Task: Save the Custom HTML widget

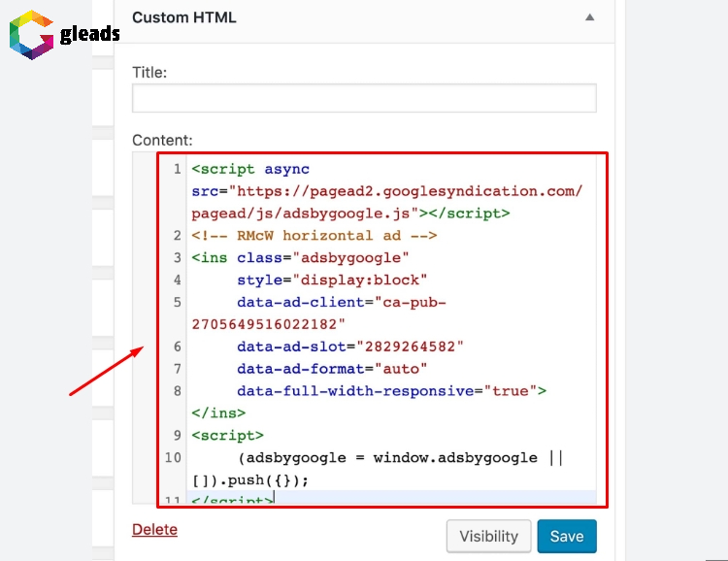Action: point(567,537)
